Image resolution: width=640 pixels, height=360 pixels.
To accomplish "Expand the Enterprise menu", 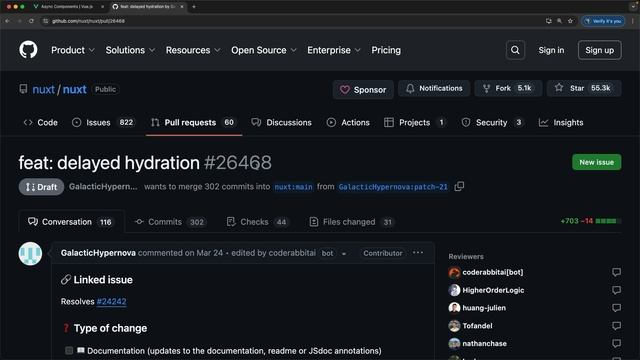I will point(334,50).
